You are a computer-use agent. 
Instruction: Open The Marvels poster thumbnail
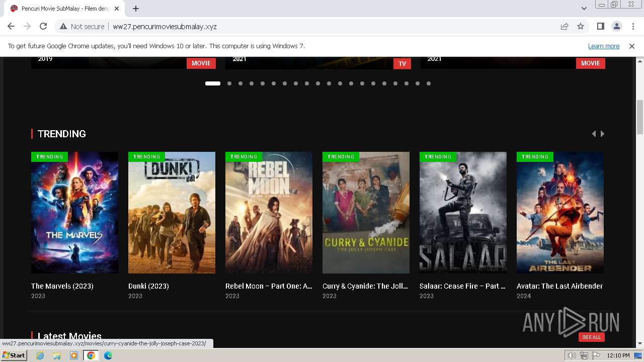[x=74, y=213]
